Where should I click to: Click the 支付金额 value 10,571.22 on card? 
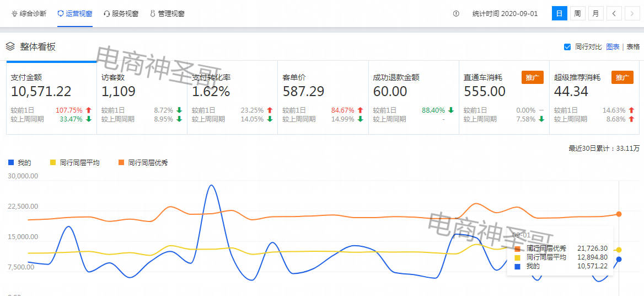pyautogui.click(x=41, y=91)
